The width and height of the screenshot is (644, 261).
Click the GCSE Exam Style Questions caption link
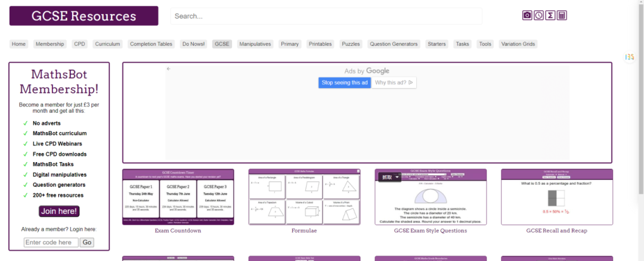coord(431,231)
